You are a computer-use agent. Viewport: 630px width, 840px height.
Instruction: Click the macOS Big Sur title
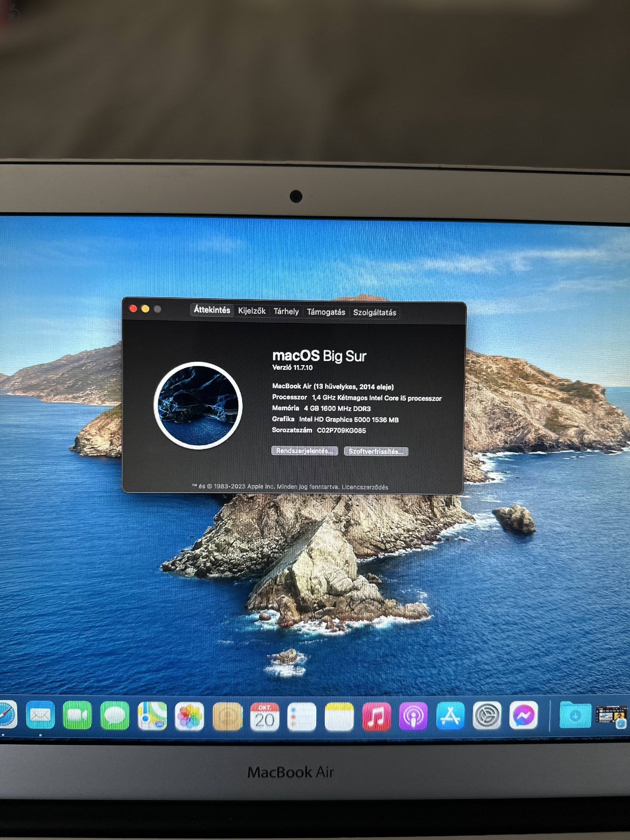tap(319, 356)
